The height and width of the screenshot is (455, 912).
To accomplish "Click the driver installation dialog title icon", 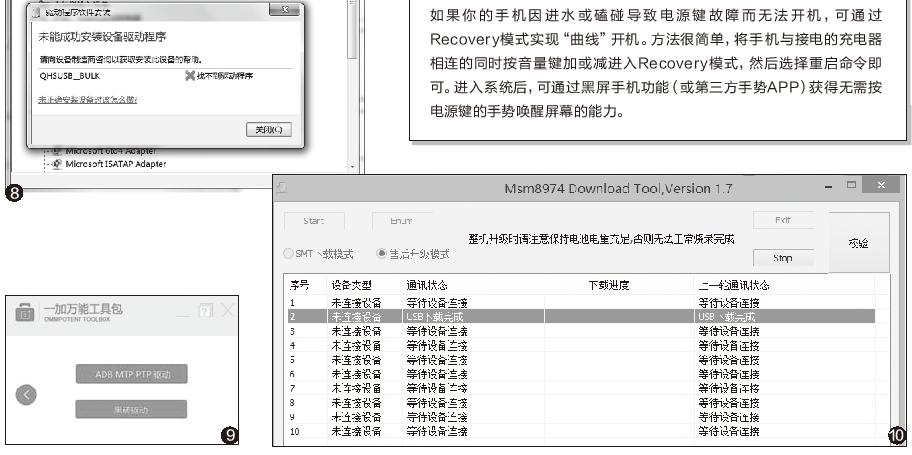I will click(38, 12).
